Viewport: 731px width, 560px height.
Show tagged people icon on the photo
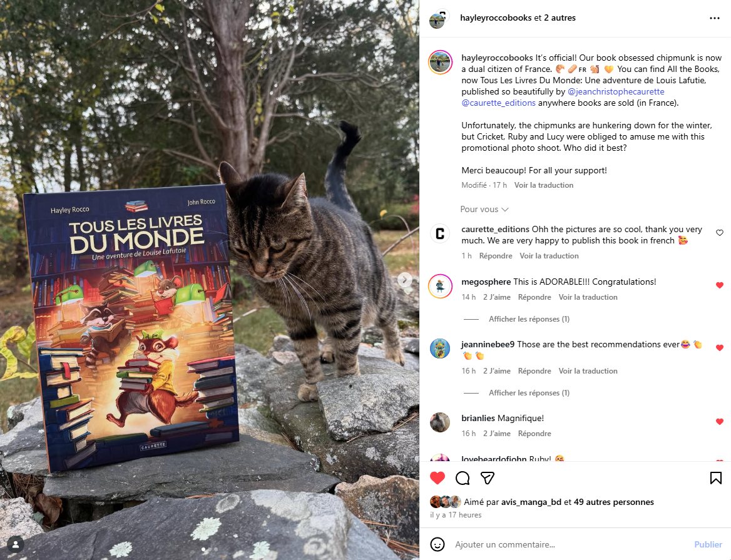(16, 544)
